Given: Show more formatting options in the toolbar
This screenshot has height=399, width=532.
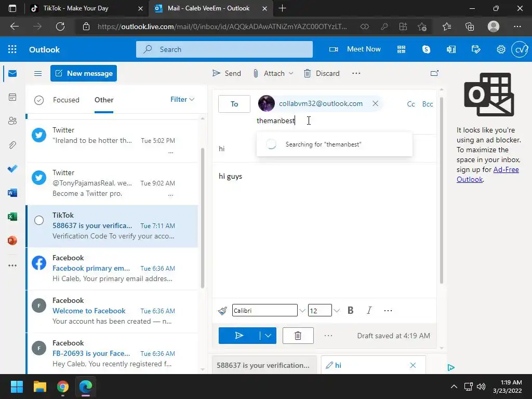Looking at the screenshot, I should pos(388,311).
